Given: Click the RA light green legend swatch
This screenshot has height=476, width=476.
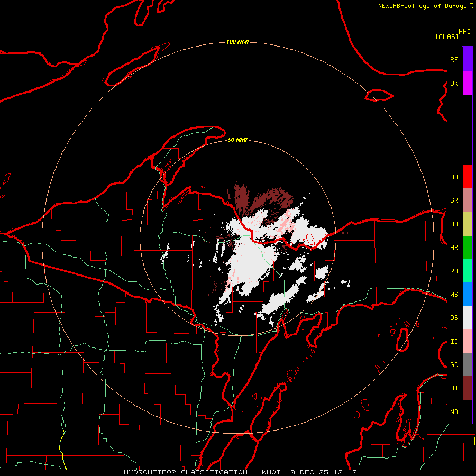Looking at the screenshot, I should click(x=467, y=271).
